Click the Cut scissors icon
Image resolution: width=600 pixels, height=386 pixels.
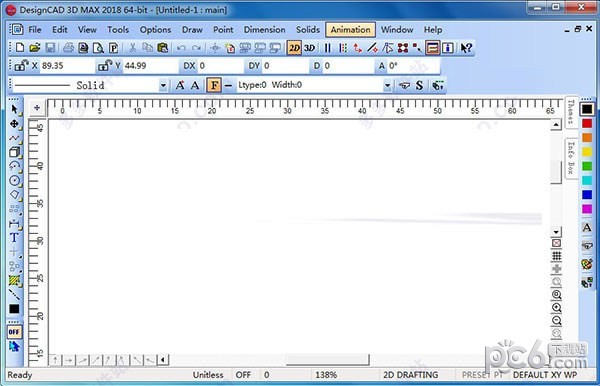tap(132, 48)
